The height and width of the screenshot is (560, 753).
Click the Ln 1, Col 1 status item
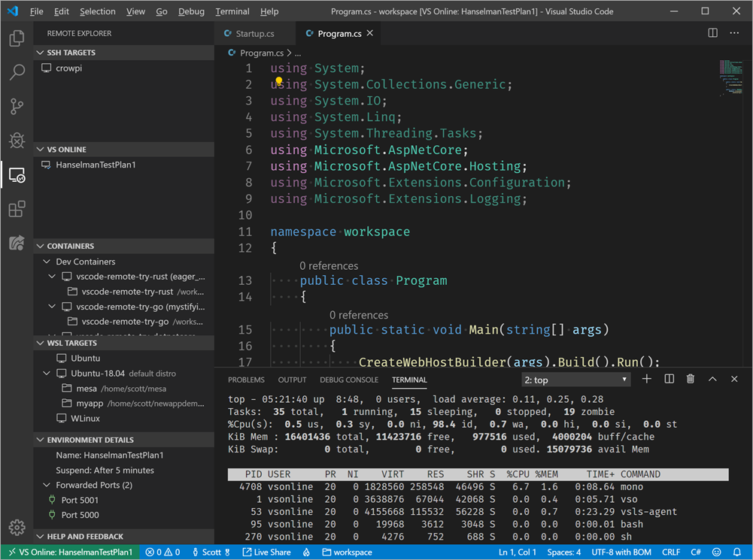[x=518, y=552]
